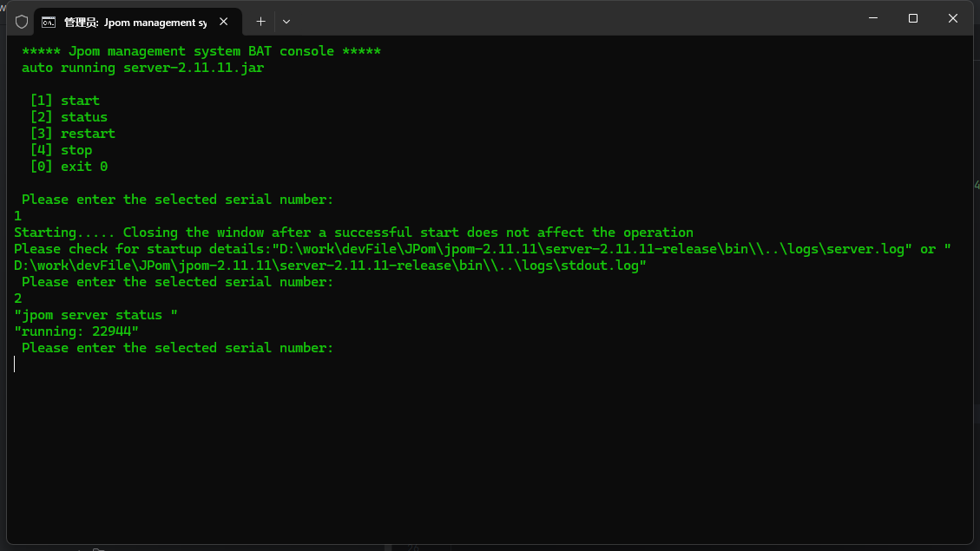Click the command prompt icon on the tab
The image size is (980, 551).
click(x=49, y=22)
